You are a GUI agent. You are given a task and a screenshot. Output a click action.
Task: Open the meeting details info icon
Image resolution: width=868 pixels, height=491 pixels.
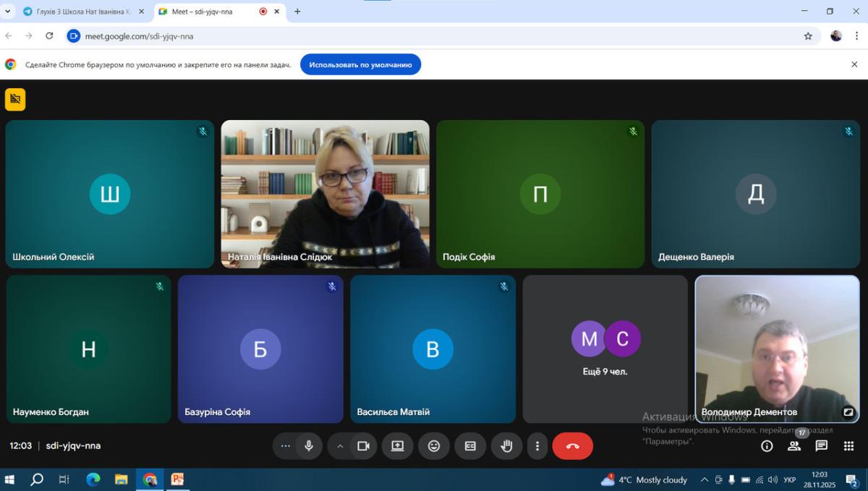point(767,446)
